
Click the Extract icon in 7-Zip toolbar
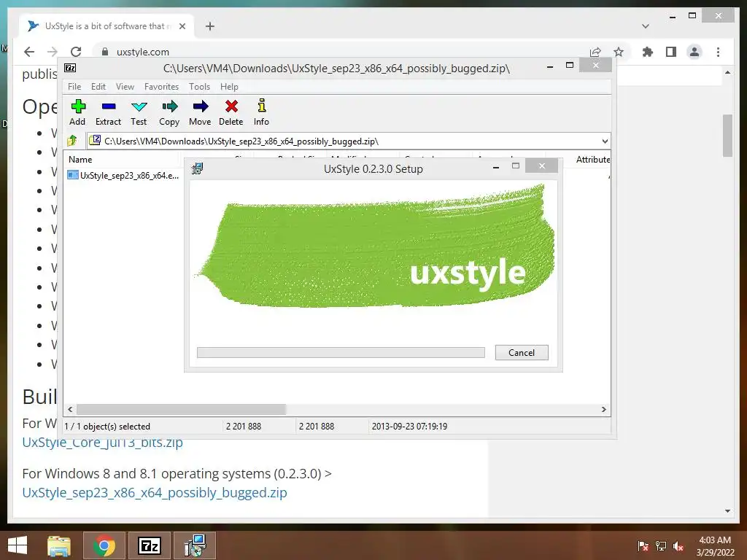tap(108, 112)
